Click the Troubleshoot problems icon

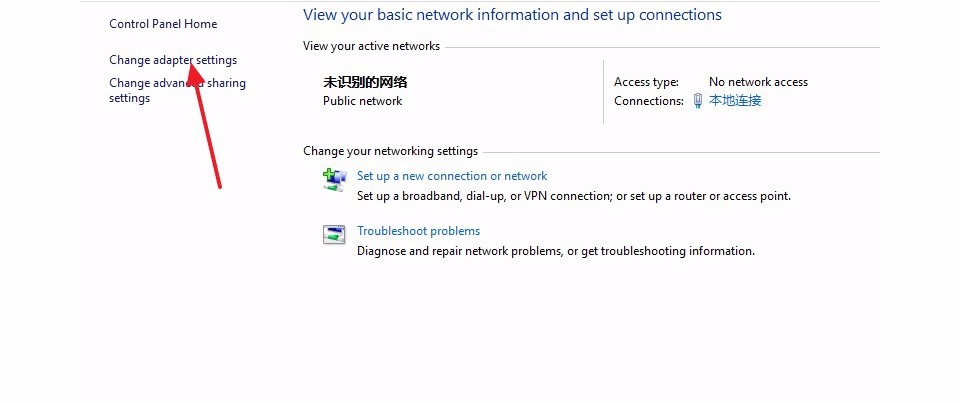334,235
